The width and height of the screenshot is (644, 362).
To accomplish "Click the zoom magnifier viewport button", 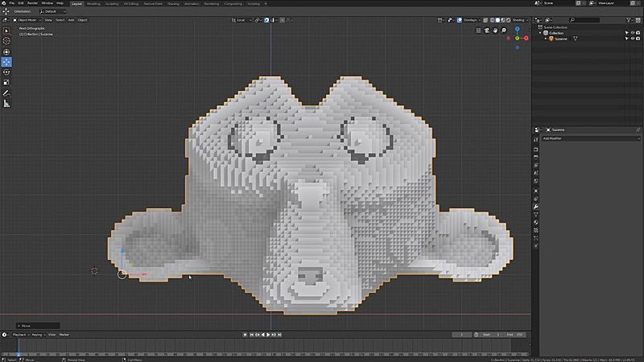I will [504, 31].
